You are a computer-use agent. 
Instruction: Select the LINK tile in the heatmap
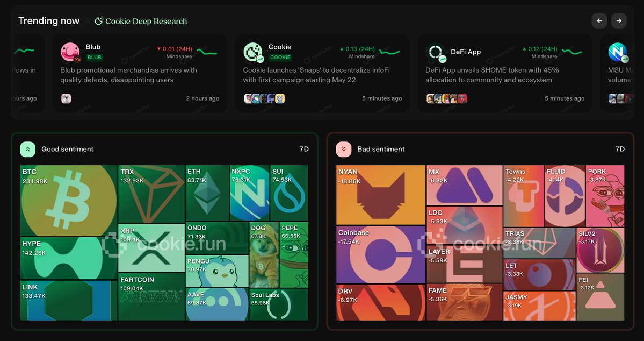69,300
